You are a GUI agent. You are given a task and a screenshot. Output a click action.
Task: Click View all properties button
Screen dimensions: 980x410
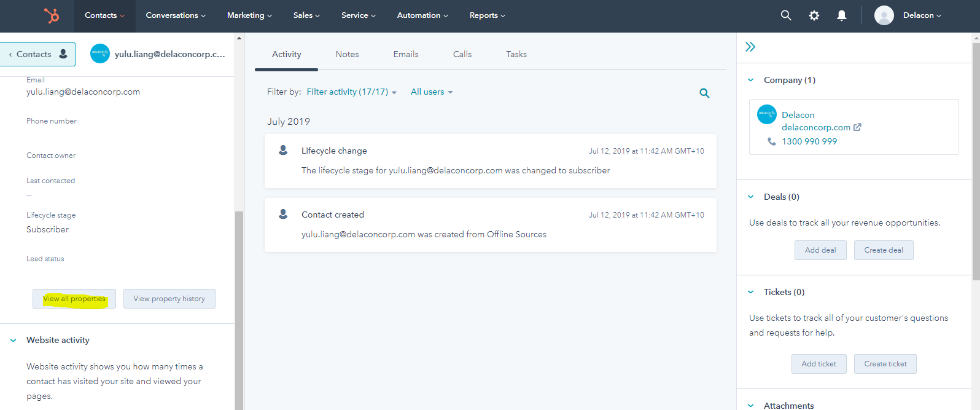(74, 299)
